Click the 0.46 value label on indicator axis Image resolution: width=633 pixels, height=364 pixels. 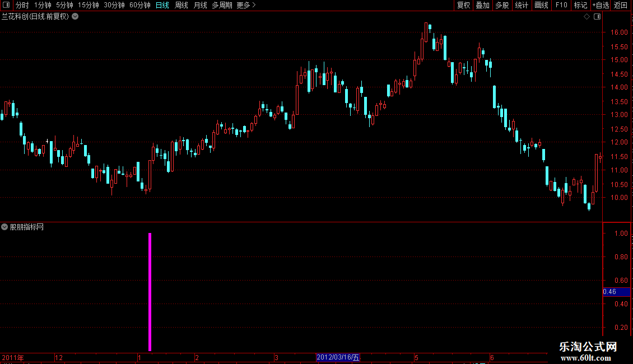point(616,292)
